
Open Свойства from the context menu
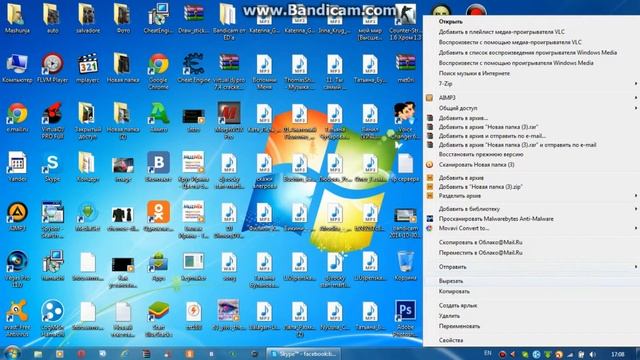click(531, 340)
